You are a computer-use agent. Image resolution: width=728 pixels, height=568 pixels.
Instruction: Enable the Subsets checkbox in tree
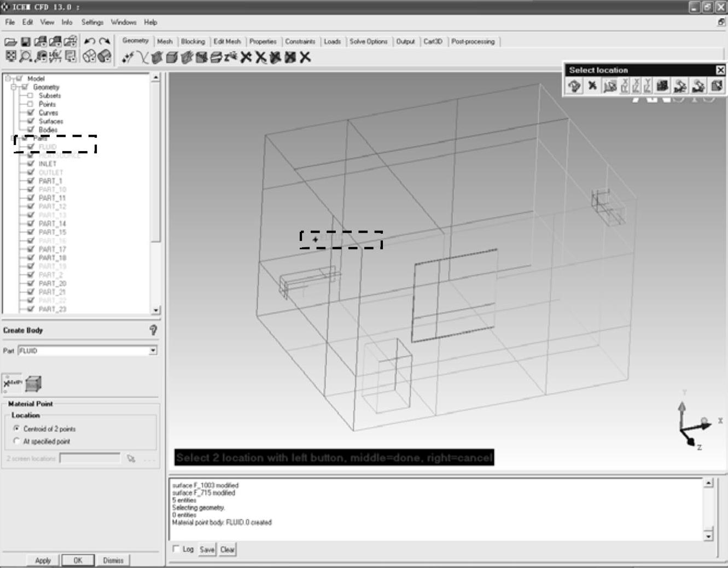click(30, 95)
